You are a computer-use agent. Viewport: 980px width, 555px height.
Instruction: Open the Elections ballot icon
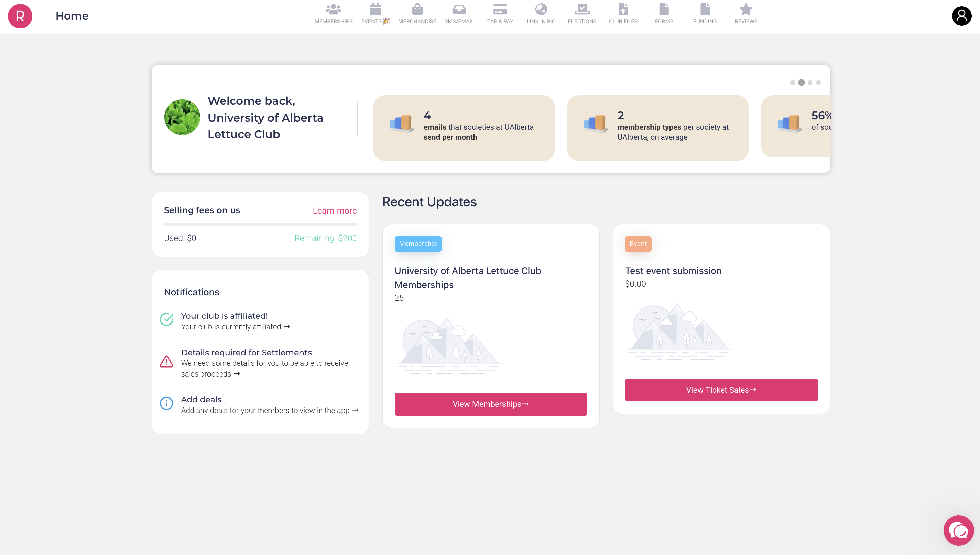(582, 9)
